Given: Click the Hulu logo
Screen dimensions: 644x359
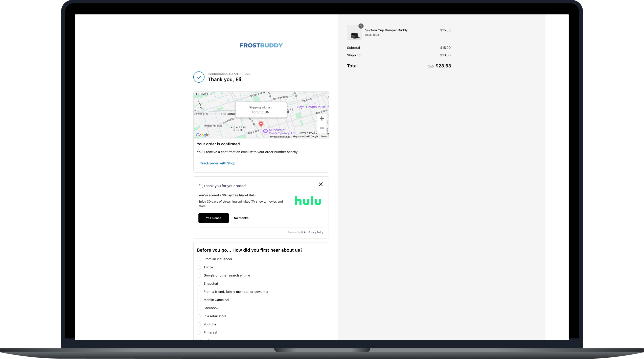Looking at the screenshot, I should click(308, 201).
